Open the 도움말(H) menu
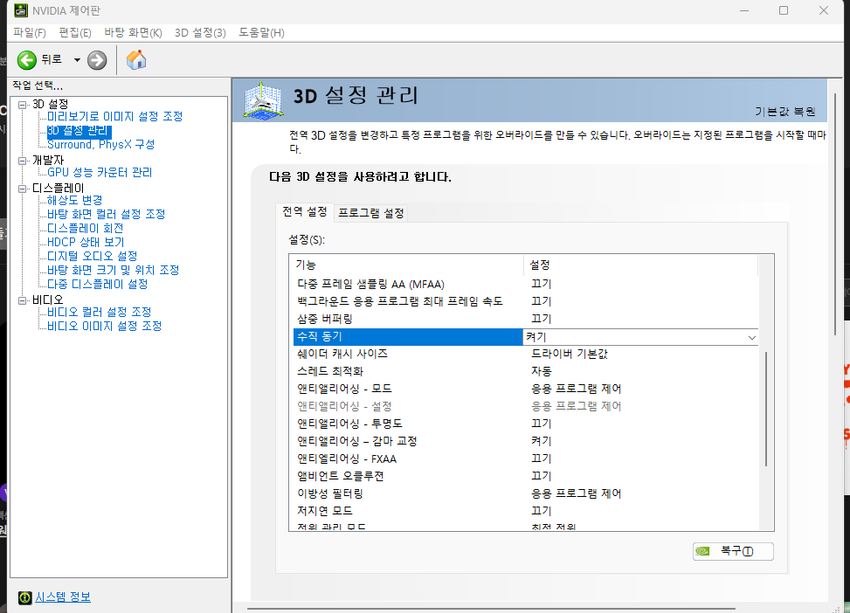 261,33
